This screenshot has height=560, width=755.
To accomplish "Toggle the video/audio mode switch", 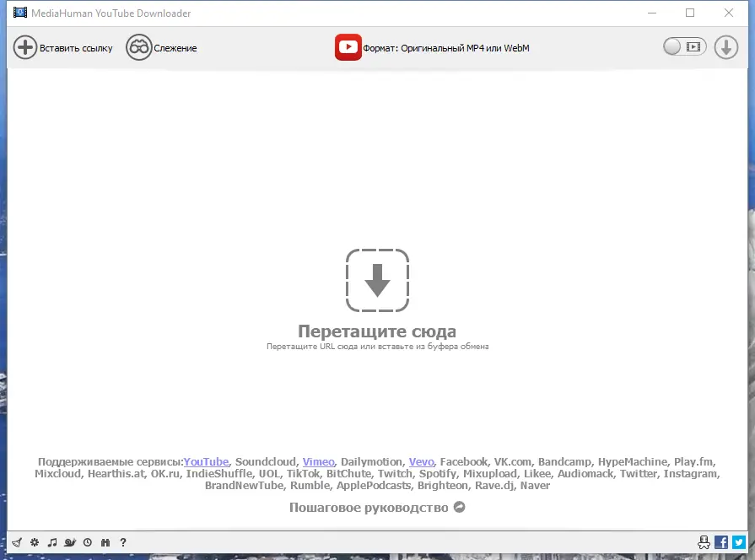I will 684,46.
